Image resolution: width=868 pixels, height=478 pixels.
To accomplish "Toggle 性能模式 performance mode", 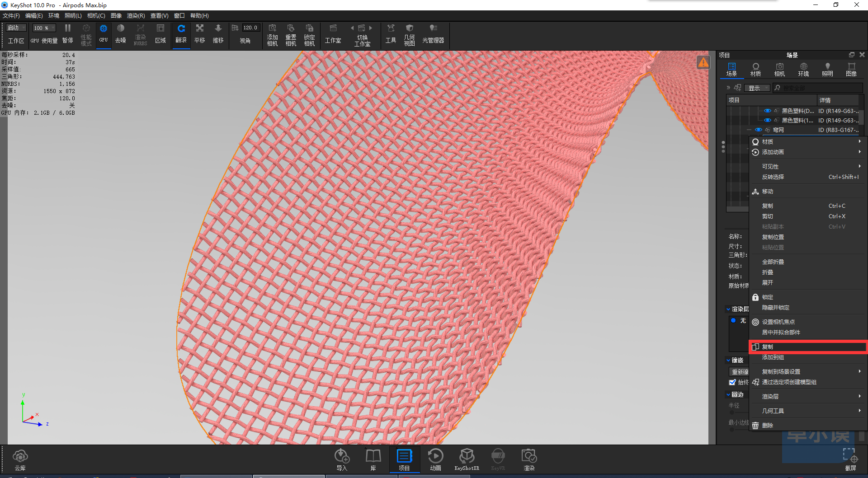I will click(x=86, y=35).
